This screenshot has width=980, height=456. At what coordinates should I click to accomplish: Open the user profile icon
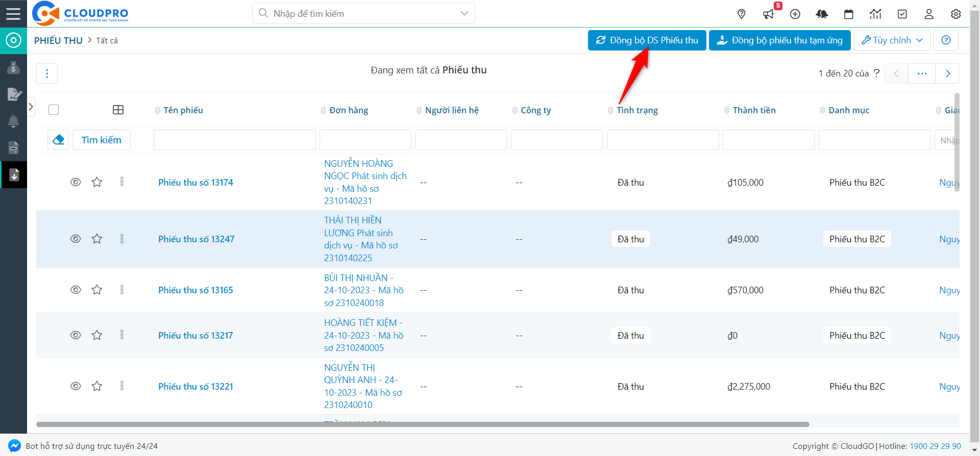(929, 14)
